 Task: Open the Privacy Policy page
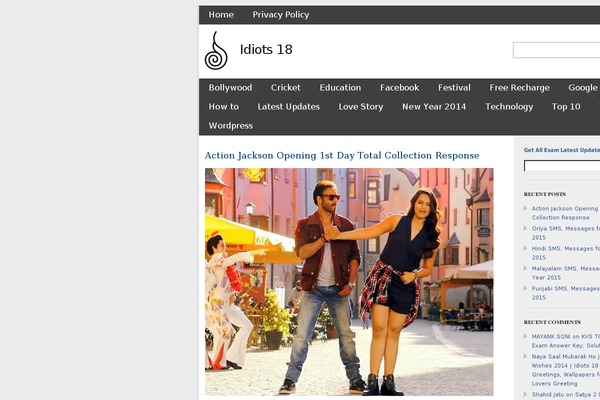pyautogui.click(x=280, y=15)
